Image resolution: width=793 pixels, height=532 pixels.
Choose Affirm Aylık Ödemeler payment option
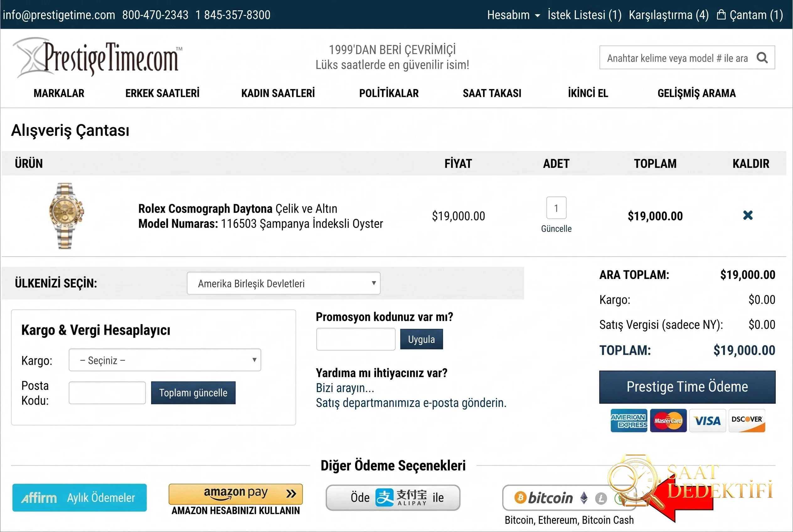coord(80,498)
